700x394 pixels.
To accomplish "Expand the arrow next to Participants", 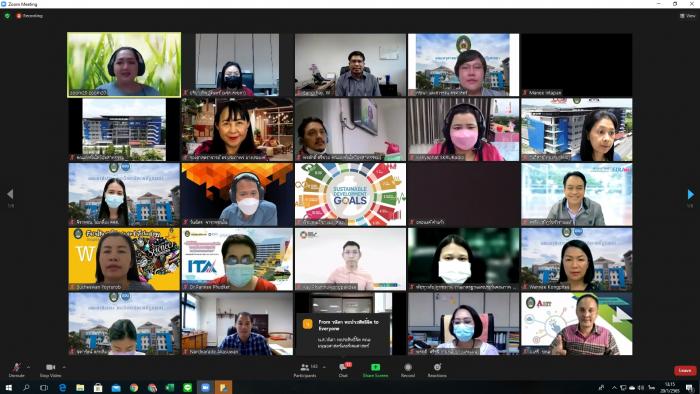I will 325,367.
